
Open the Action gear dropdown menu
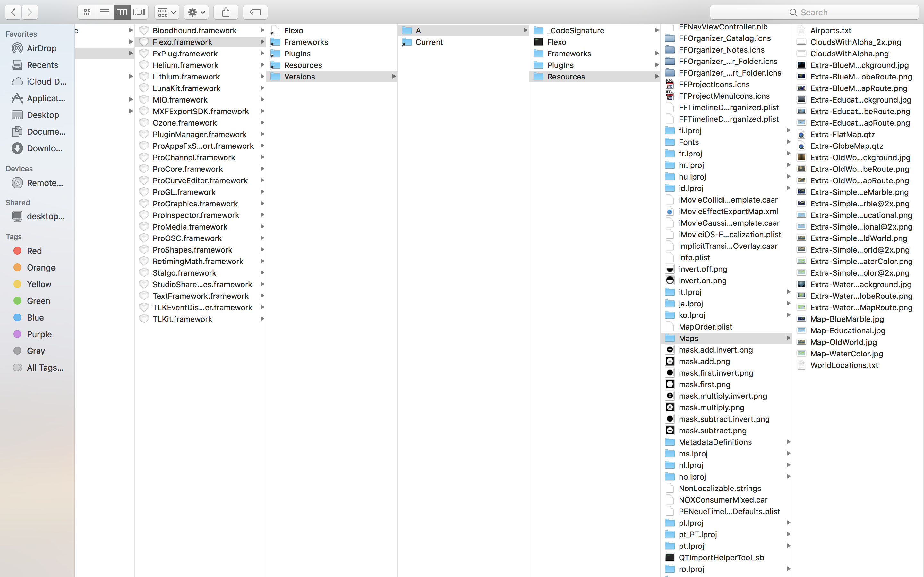196,12
